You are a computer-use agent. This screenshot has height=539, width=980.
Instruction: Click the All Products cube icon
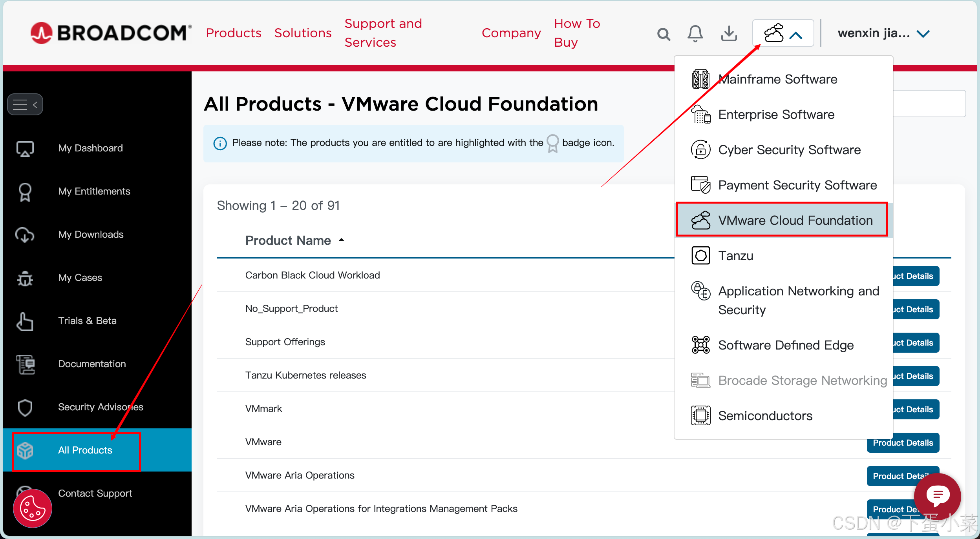25,450
